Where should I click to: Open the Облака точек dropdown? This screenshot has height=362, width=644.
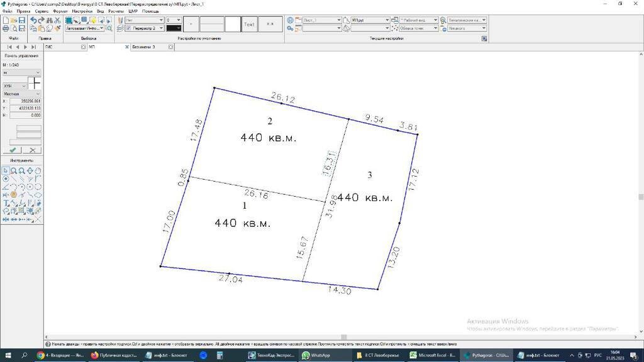click(x=435, y=28)
